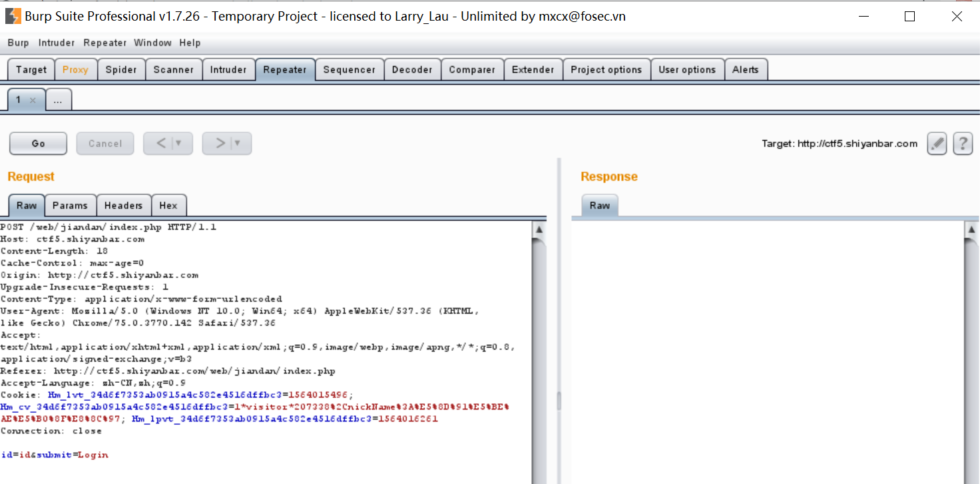The width and height of the screenshot is (980, 484).
Task: Open the Project options tab
Action: tap(607, 69)
